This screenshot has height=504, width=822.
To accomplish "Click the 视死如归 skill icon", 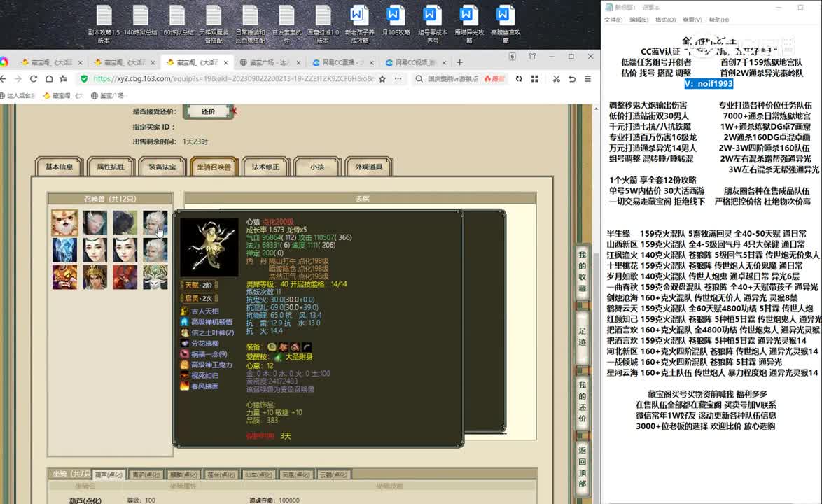I will click(x=185, y=376).
